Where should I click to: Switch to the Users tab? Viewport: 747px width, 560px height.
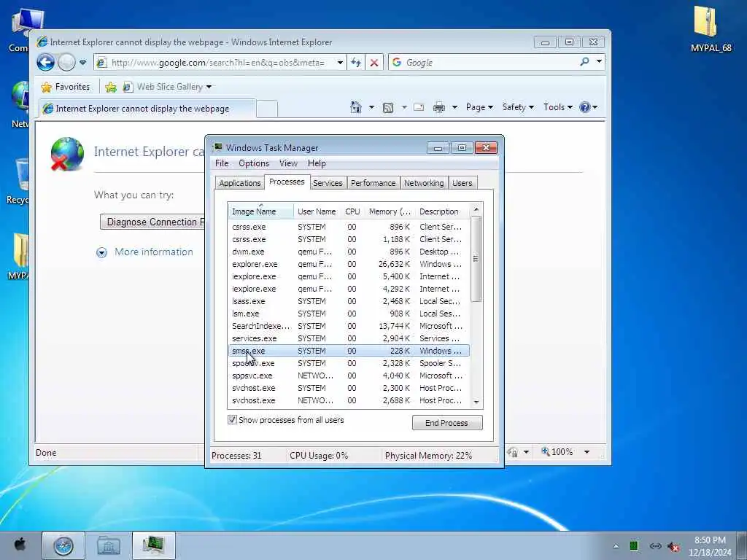[462, 183]
